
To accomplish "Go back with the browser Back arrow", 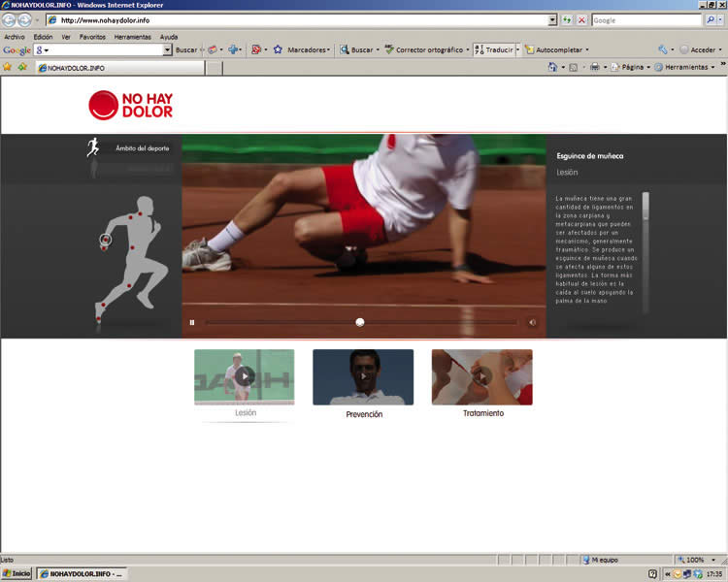I will click(x=9, y=20).
